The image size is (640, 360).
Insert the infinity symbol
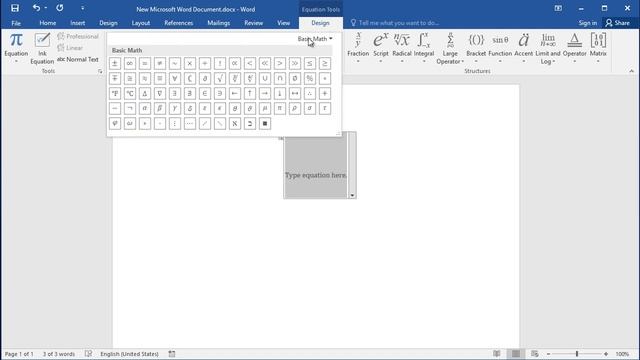click(130, 63)
